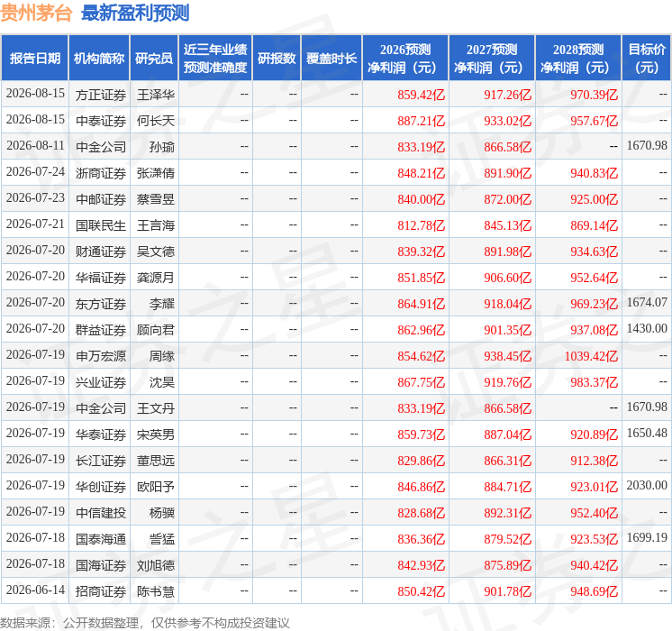Select 东方证券 institution cell
Screen dimensions: 672x631
101,304
